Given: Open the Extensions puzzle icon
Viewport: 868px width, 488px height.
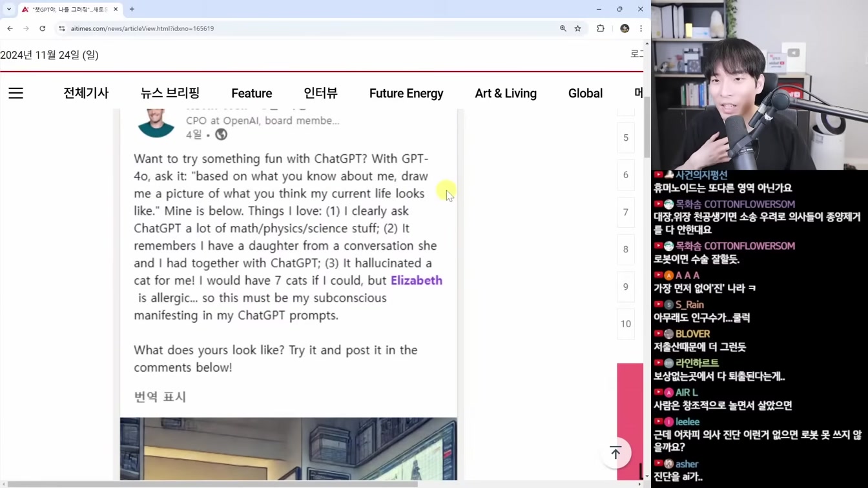Looking at the screenshot, I should [601, 28].
